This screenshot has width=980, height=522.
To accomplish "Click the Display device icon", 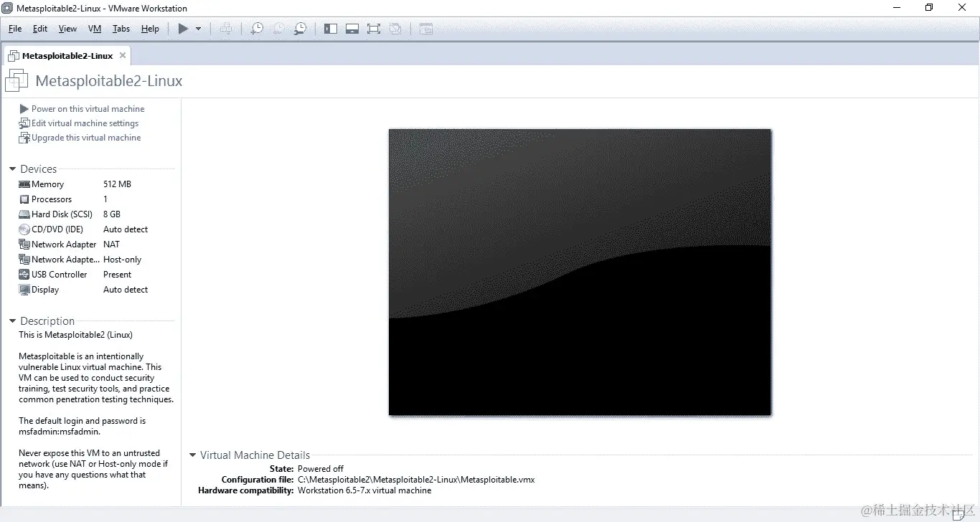I will (x=24, y=290).
